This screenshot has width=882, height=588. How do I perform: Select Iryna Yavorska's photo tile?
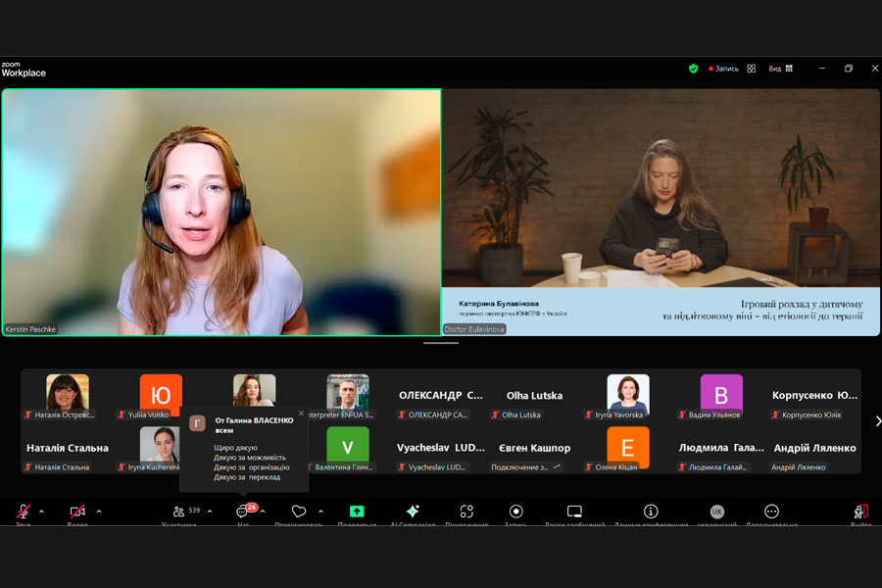[x=628, y=395]
